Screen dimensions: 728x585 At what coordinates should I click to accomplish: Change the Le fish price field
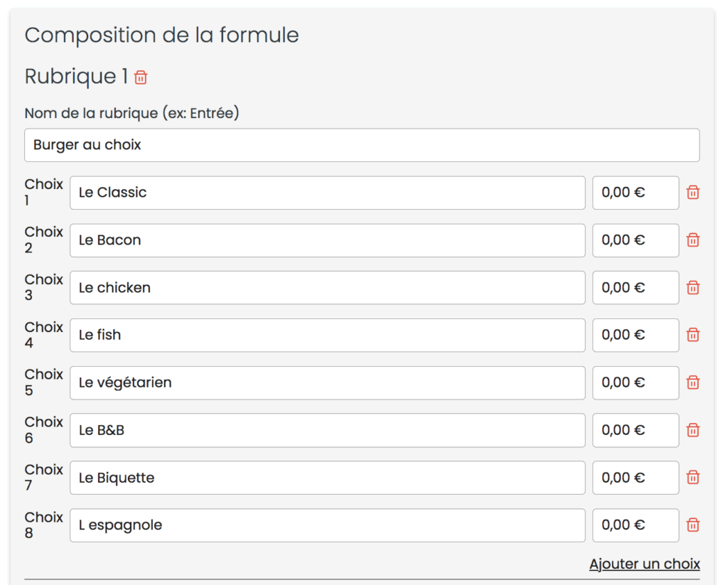[636, 336]
